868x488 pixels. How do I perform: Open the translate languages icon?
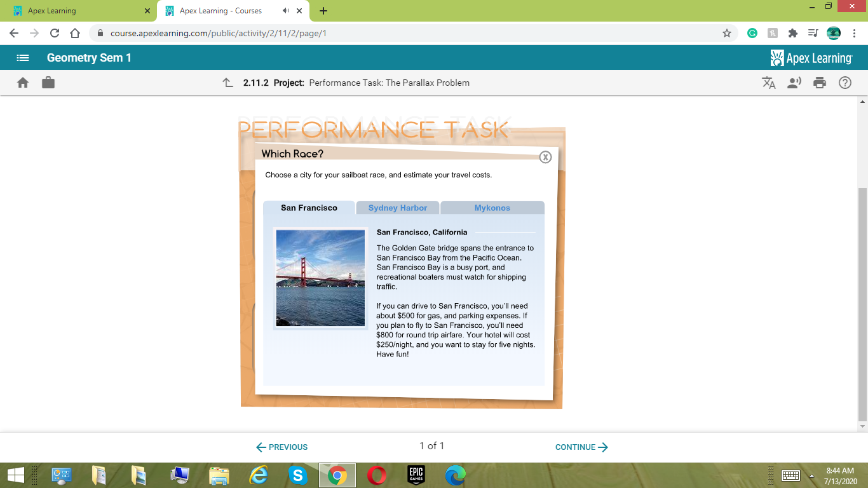click(769, 83)
